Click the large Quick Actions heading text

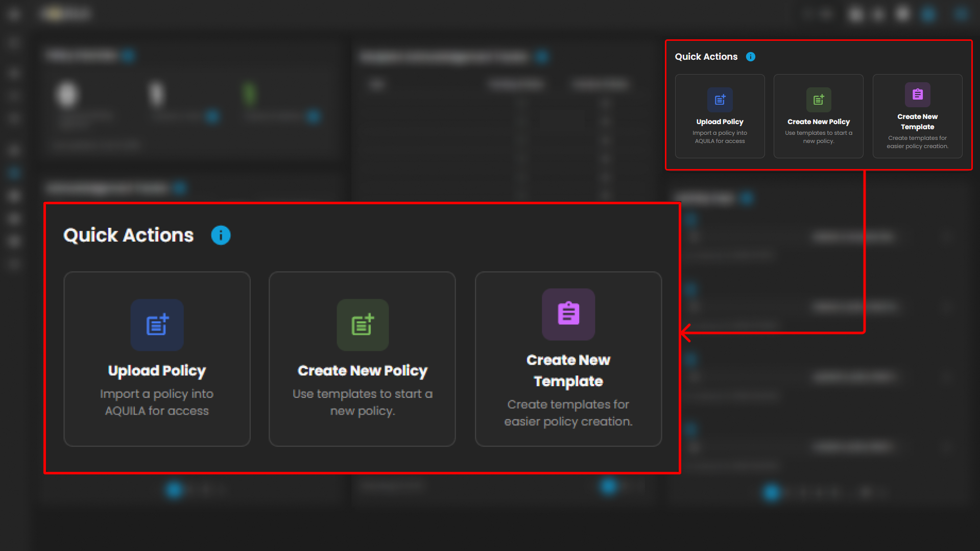coord(128,235)
